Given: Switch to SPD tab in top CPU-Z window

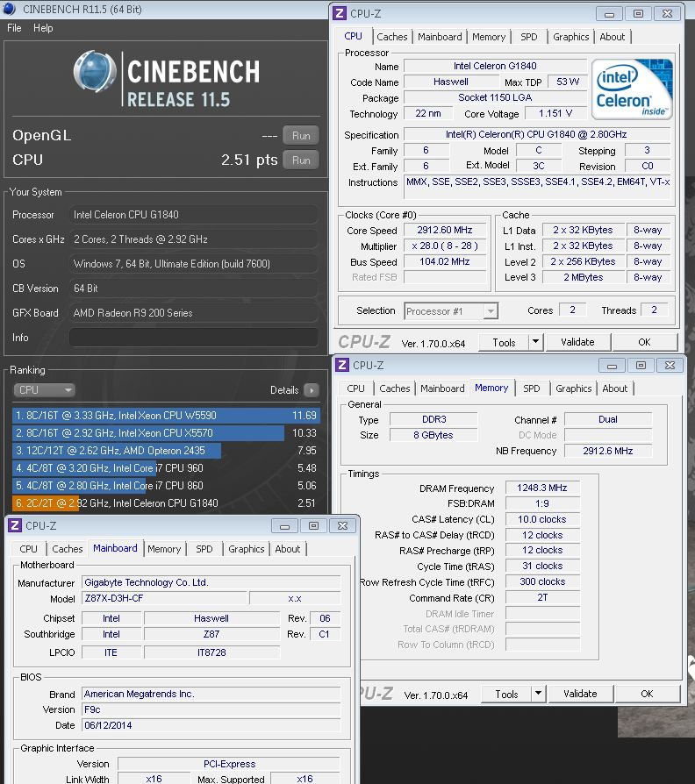Looking at the screenshot, I should click(x=529, y=37).
